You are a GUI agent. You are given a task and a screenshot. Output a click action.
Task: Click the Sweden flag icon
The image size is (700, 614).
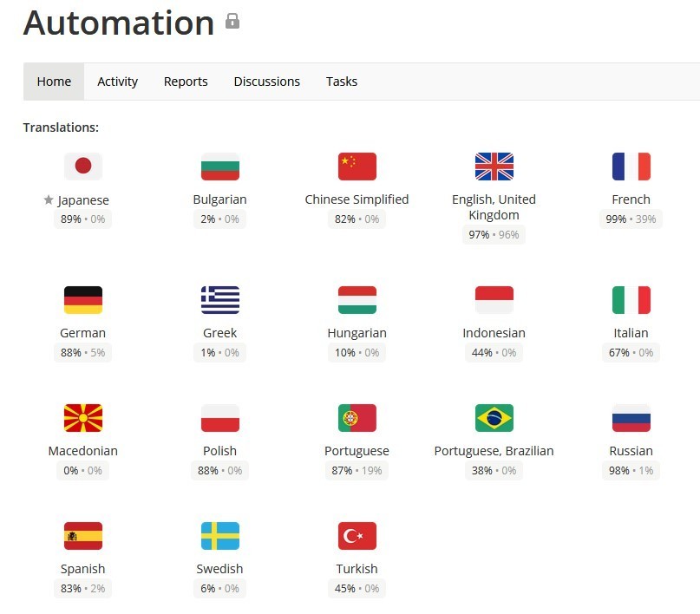220,535
